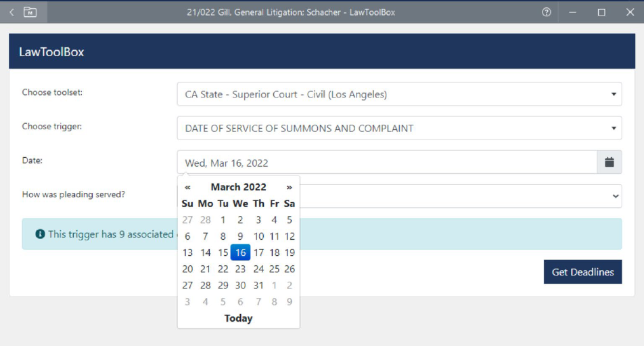Open the help question mark icon
644x346 pixels.
pyautogui.click(x=547, y=12)
